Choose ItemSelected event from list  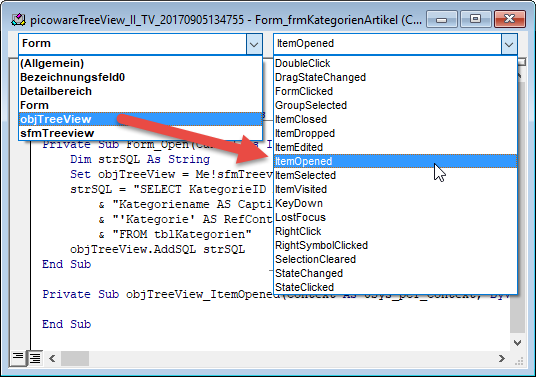[x=396, y=175]
